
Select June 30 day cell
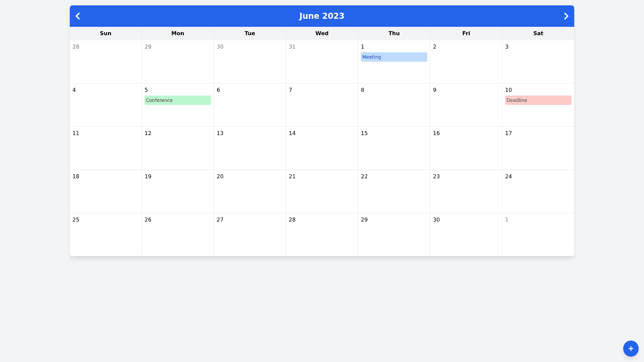(466, 235)
